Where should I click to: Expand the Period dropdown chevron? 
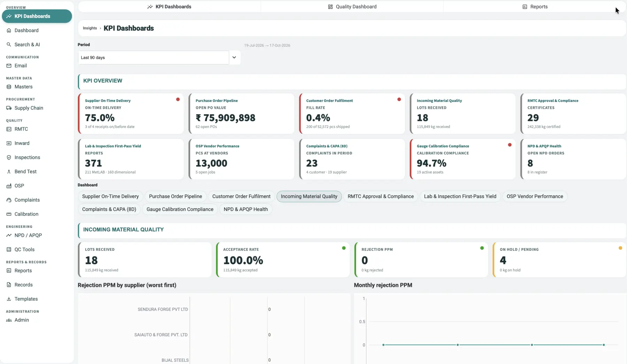234,57
